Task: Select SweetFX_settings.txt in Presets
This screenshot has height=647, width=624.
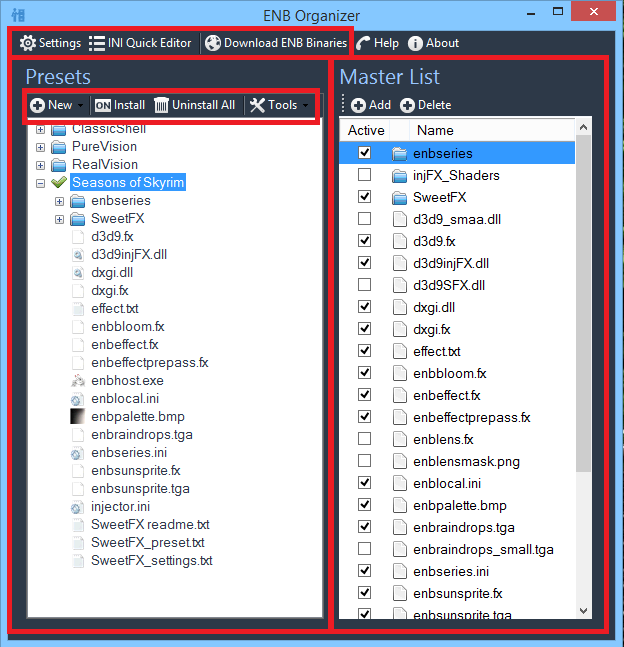Action: point(151,561)
